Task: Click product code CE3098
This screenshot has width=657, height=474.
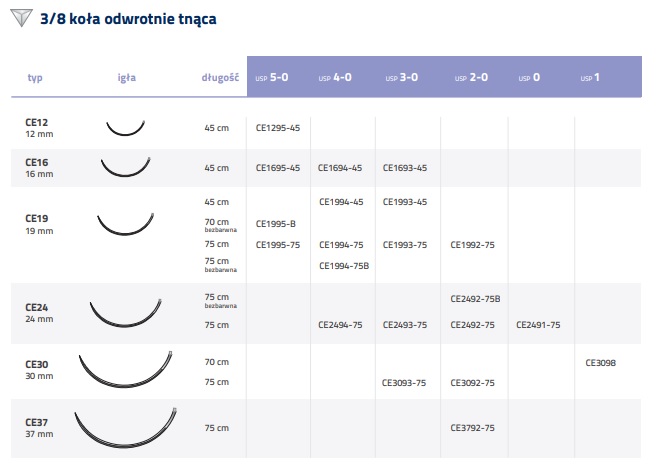Action: click(x=601, y=363)
